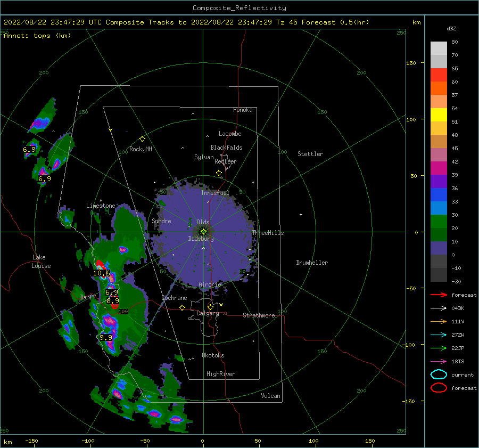The width and height of the screenshot is (479, 448).
Task: Click the Didsbury label
Action: click(201, 239)
